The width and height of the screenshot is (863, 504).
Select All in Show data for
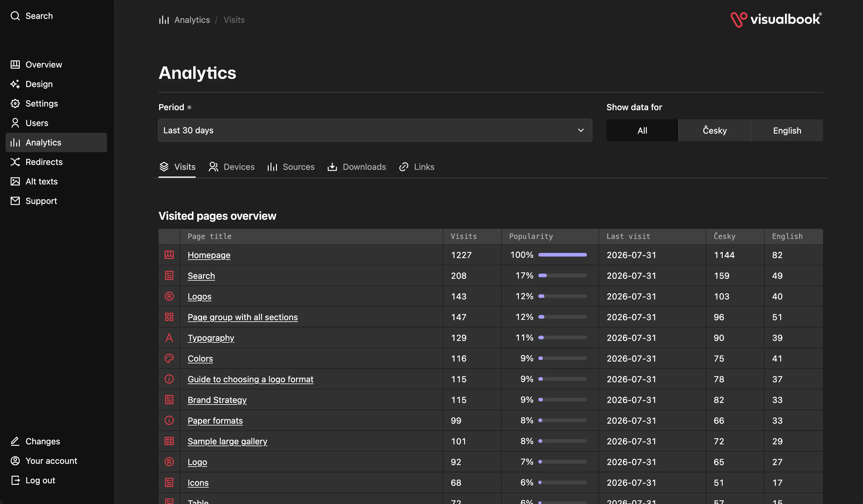(642, 130)
